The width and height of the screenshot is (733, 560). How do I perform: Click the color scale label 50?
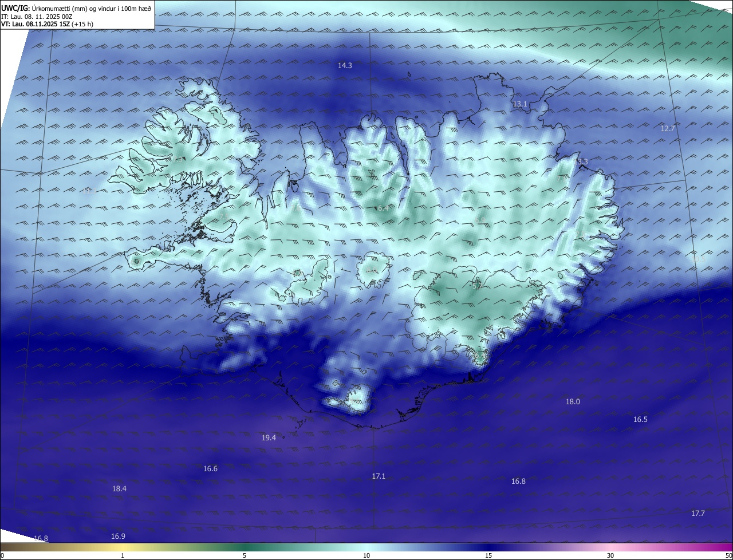click(728, 556)
